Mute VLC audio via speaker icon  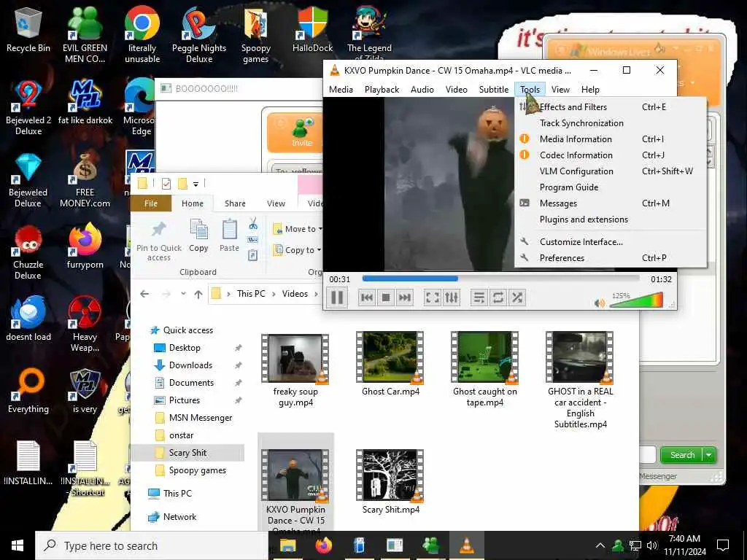600,303
